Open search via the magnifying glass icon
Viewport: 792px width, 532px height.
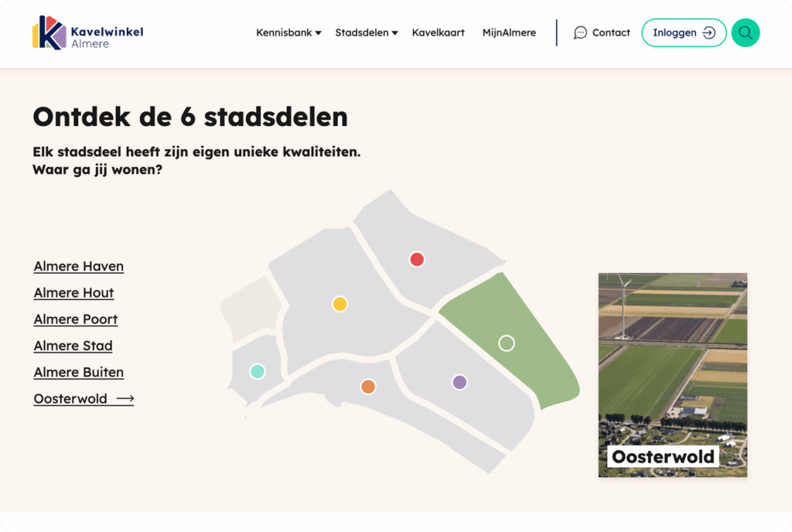[x=745, y=32]
